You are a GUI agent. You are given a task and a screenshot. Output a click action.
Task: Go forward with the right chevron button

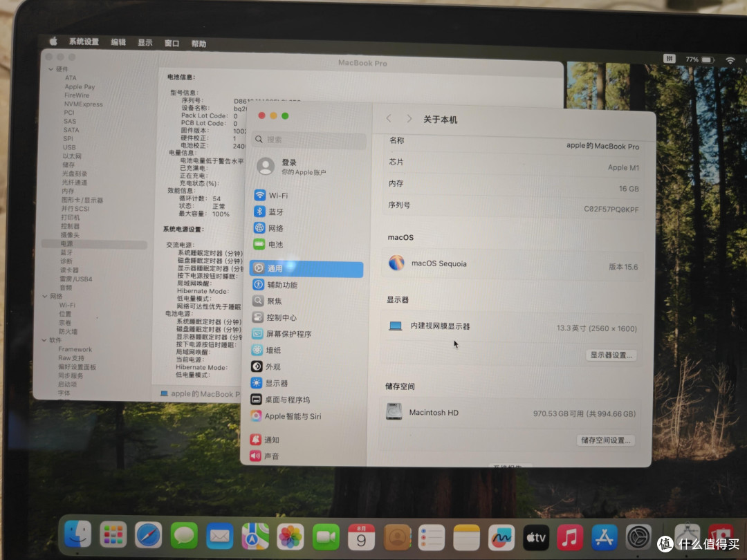coord(409,119)
